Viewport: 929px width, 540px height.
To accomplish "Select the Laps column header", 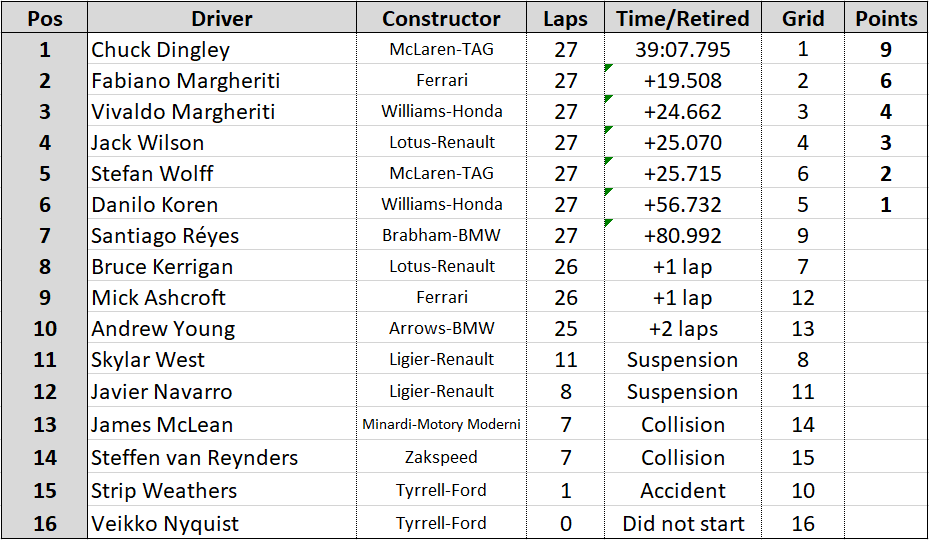I will tap(566, 18).
